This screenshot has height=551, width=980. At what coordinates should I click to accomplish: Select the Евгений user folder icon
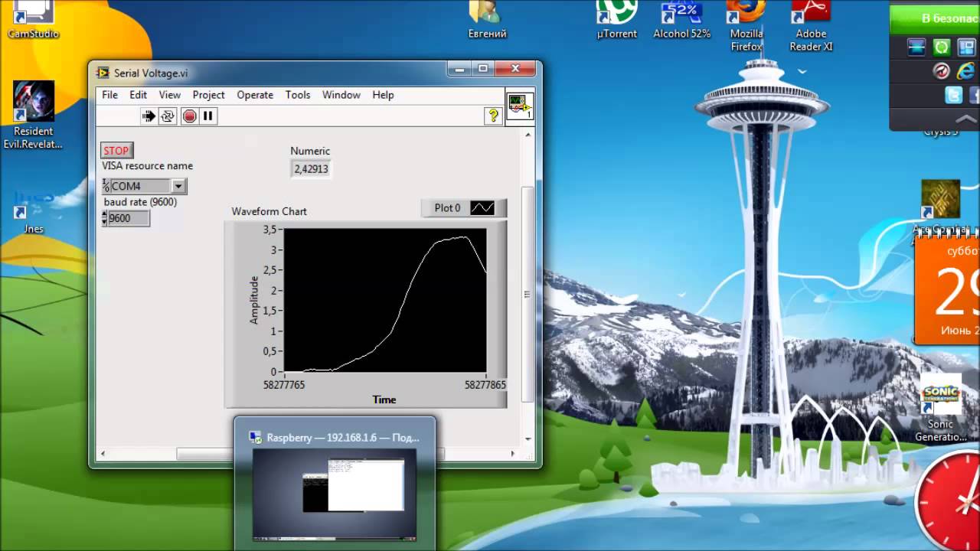pyautogui.click(x=487, y=20)
